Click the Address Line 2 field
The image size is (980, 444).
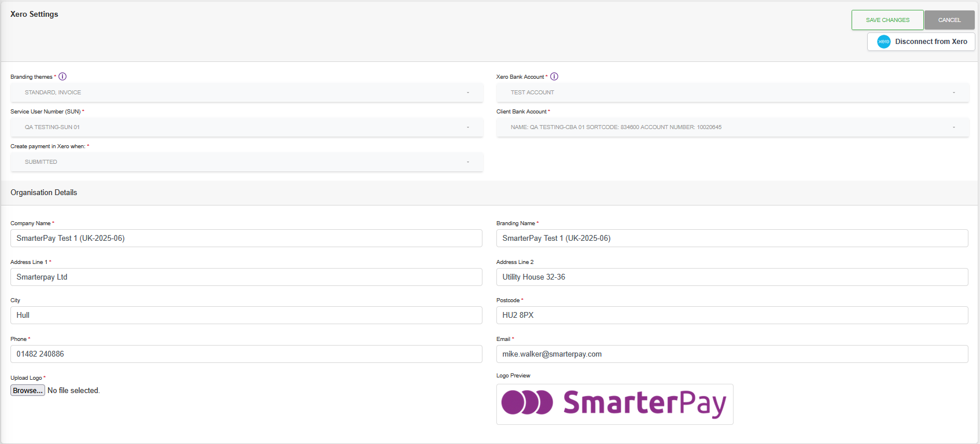point(732,277)
